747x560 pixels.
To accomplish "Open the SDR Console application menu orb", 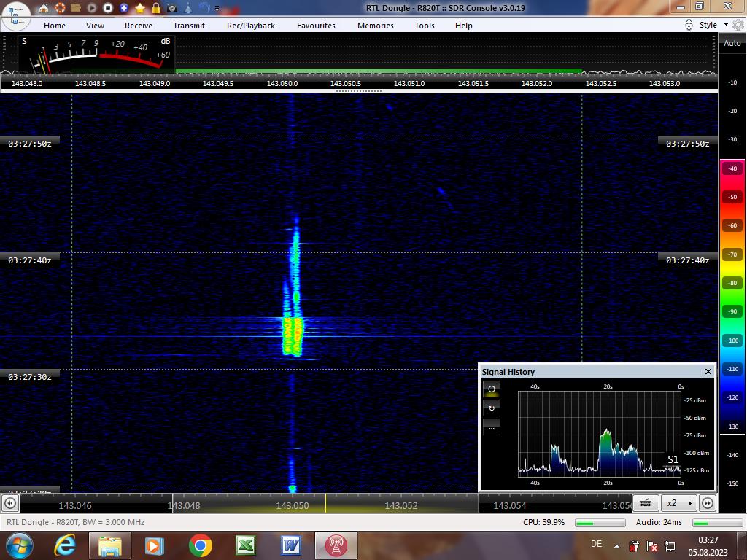I will (16, 15).
